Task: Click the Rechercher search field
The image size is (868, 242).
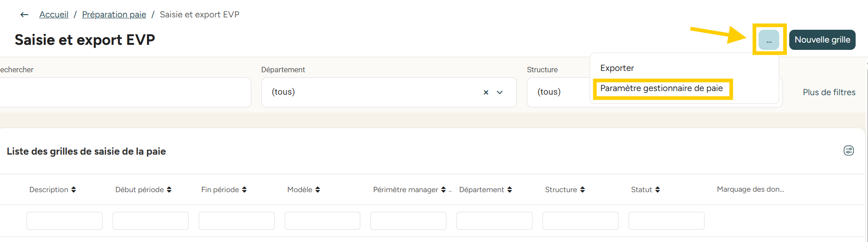Action: click(x=125, y=92)
